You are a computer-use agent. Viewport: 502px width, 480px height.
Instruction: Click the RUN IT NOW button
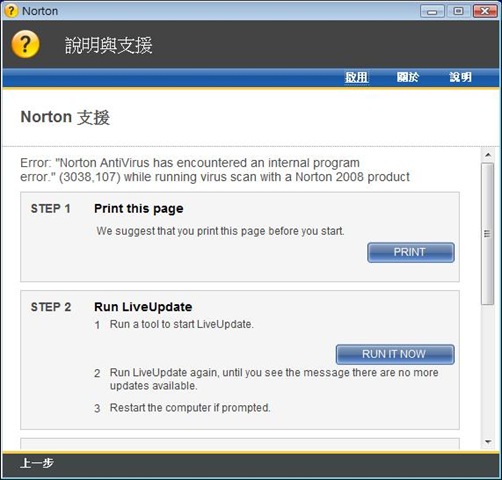coord(395,354)
